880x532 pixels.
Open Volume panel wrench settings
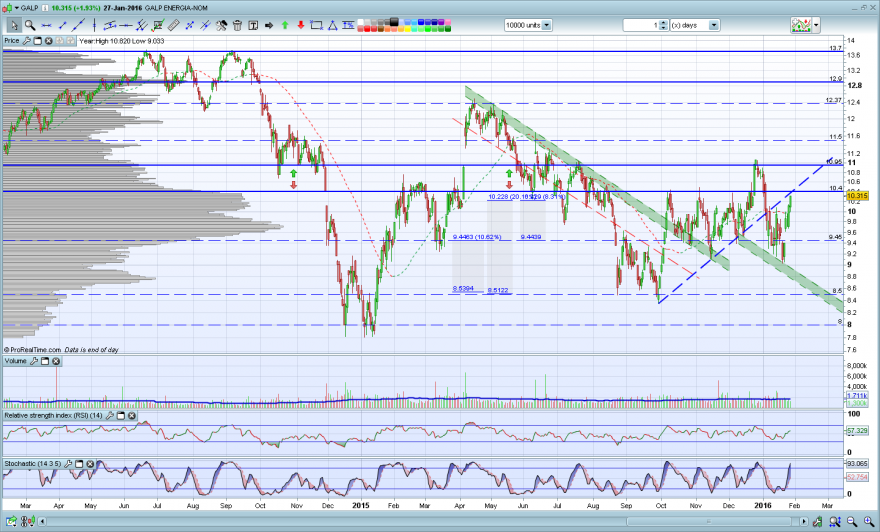pos(34,361)
